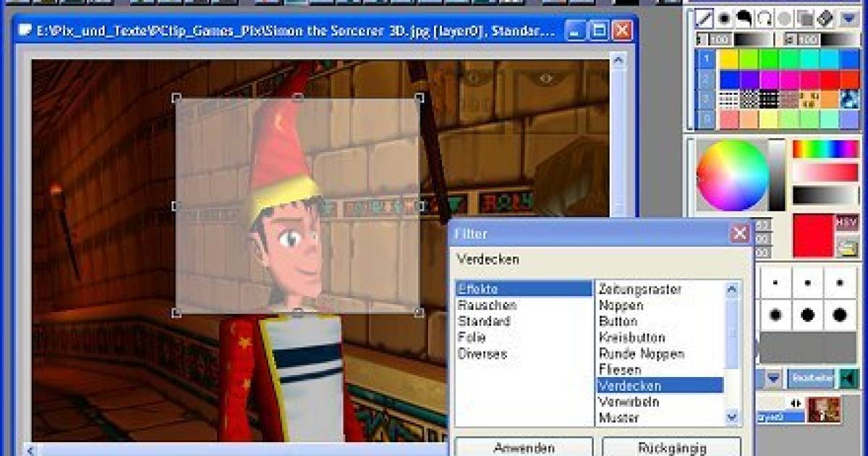Image resolution: width=868 pixels, height=456 pixels.
Task: Select palette row 1
Action: (707, 59)
